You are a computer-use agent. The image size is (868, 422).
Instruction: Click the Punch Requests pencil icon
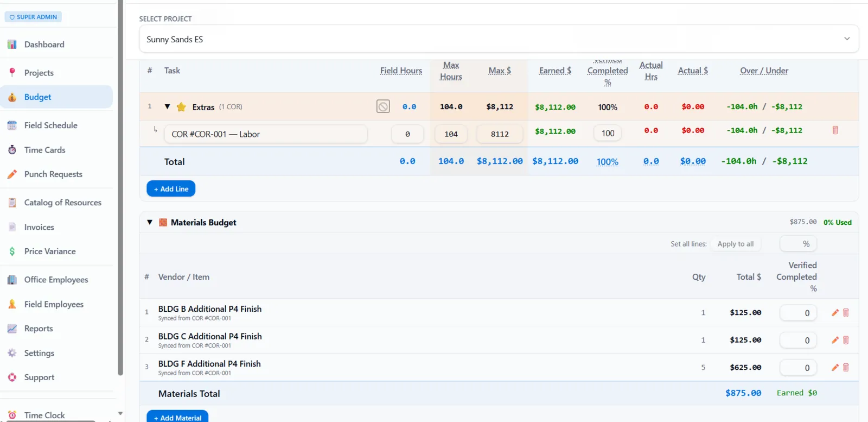(12, 174)
